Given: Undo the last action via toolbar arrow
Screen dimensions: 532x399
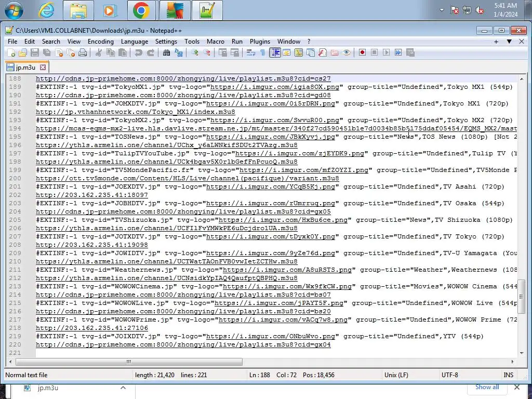Looking at the screenshot, I should coord(138,52).
